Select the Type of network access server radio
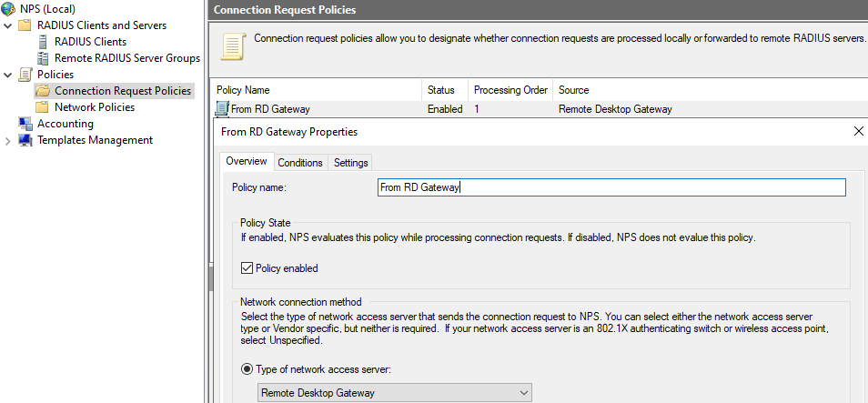This screenshot has height=403, width=868. [247, 369]
